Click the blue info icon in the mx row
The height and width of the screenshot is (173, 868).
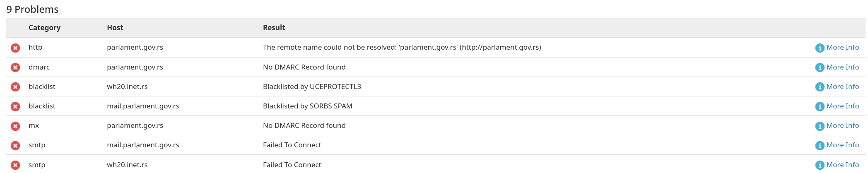tap(820, 126)
